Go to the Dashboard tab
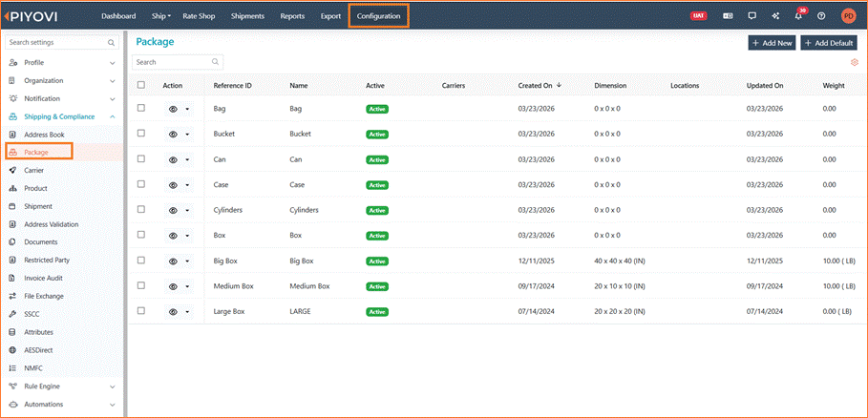This screenshot has width=868, height=418. [118, 16]
